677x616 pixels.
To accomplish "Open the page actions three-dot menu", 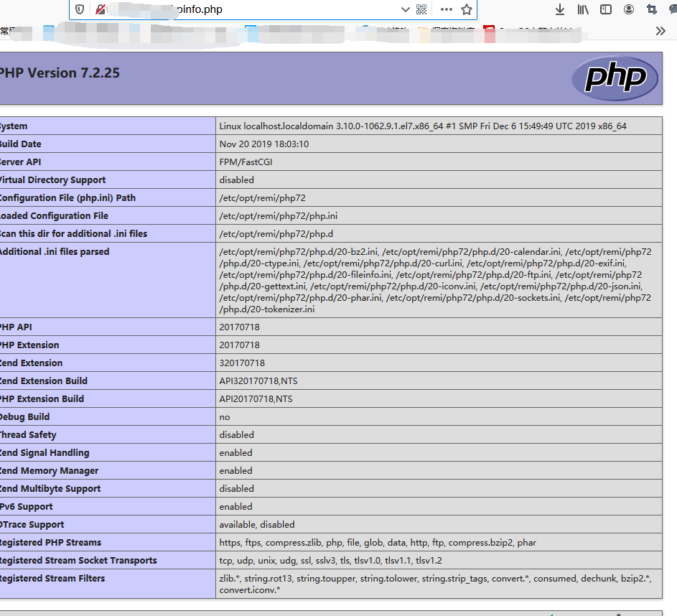I will point(446,9).
